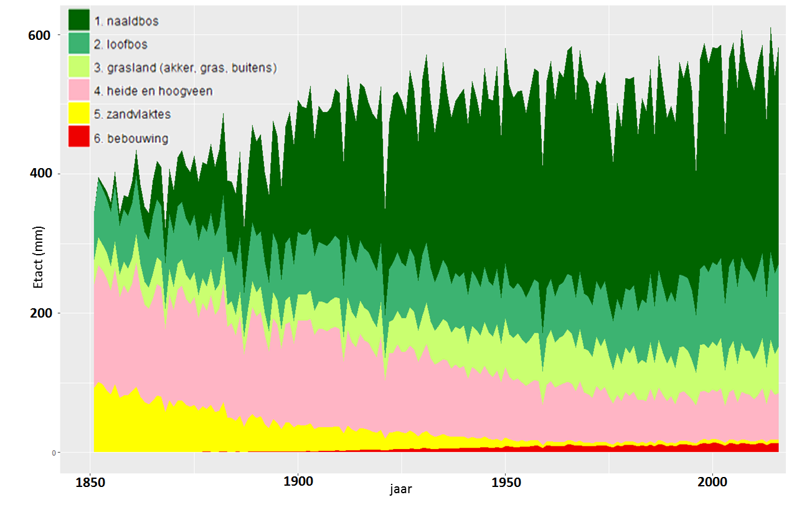Click the medium green loofbos legend swatch
This screenshot has height=510, width=812.
pos(79,44)
